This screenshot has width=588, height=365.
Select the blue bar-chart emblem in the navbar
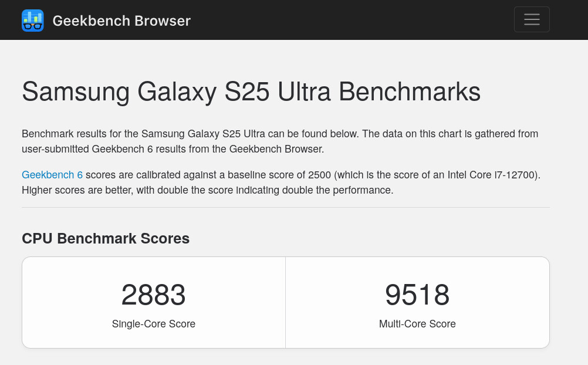(x=32, y=20)
